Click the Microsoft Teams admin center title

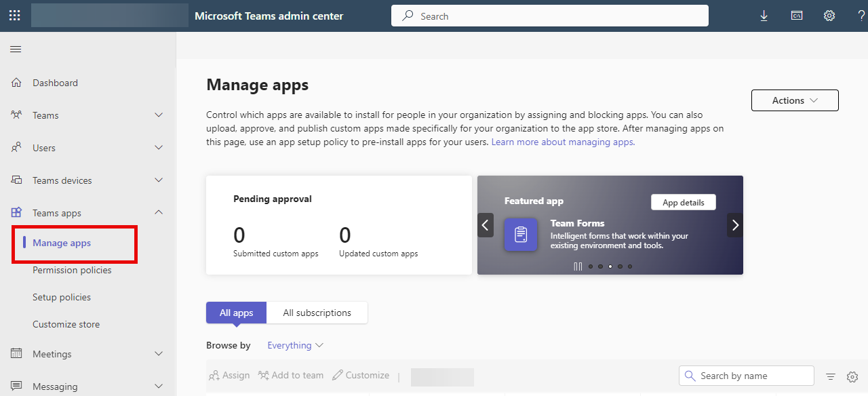click(269, 16)
